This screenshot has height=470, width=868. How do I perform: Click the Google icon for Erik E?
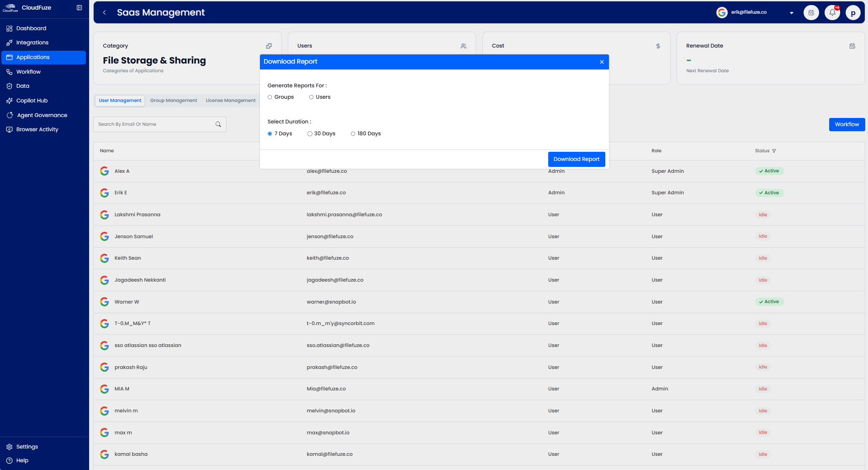click(105, 193)
